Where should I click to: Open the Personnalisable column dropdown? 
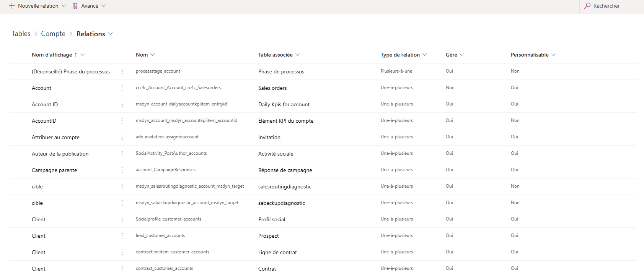pos(553,55)
